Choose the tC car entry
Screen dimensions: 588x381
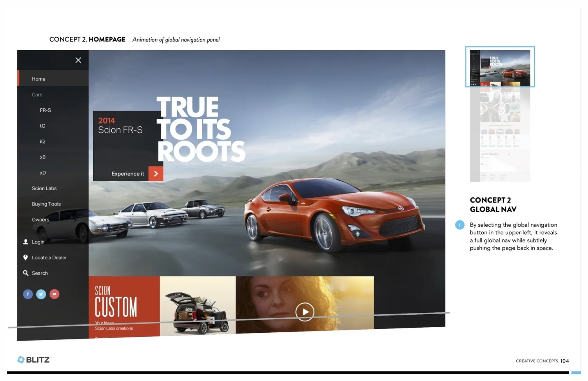coord(42,126)
